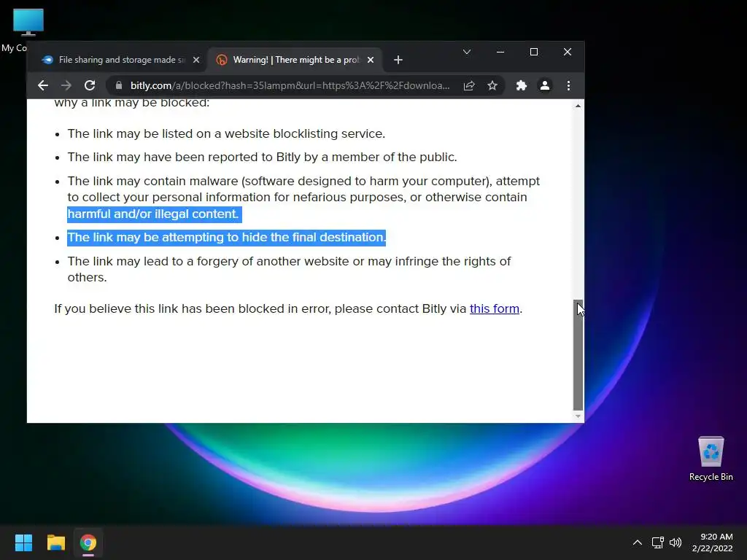Close the Warning! tab
Screen dimensions: 747x560
coord(371,60)
